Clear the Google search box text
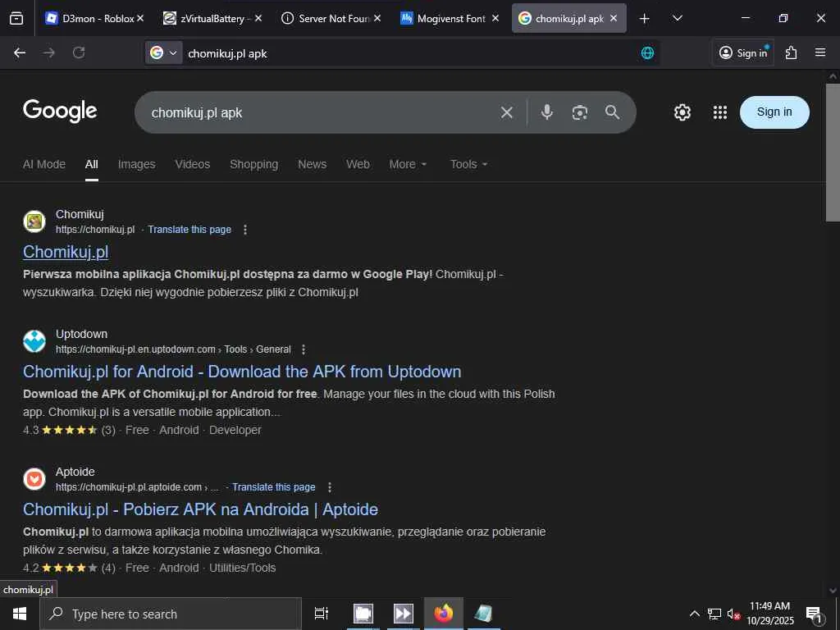The image size is (840, 630). 506,112
